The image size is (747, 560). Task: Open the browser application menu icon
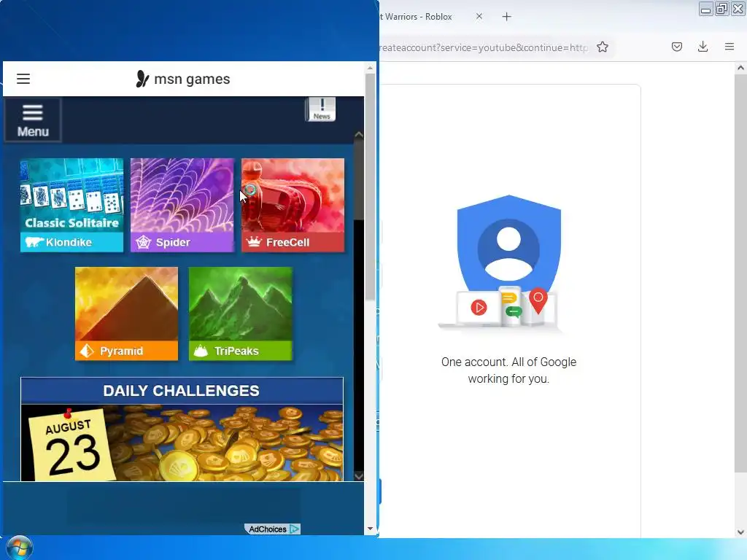[729, 47]
